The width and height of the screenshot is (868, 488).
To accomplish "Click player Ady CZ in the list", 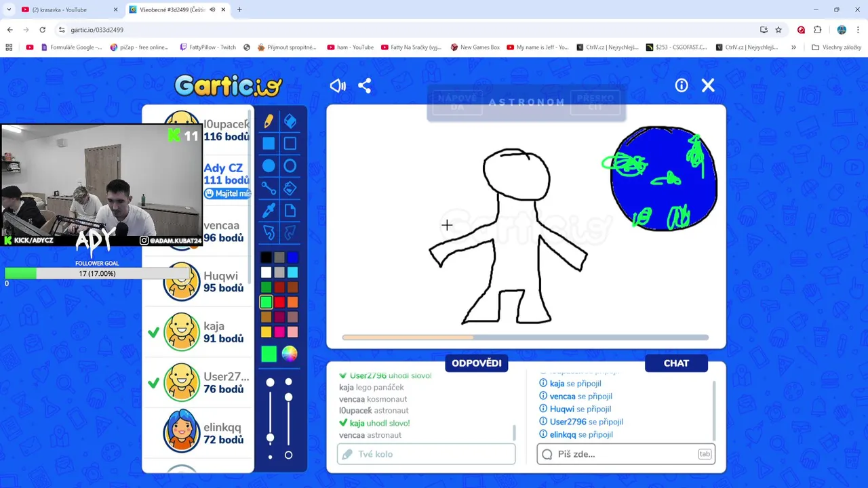I will (226, 180).
